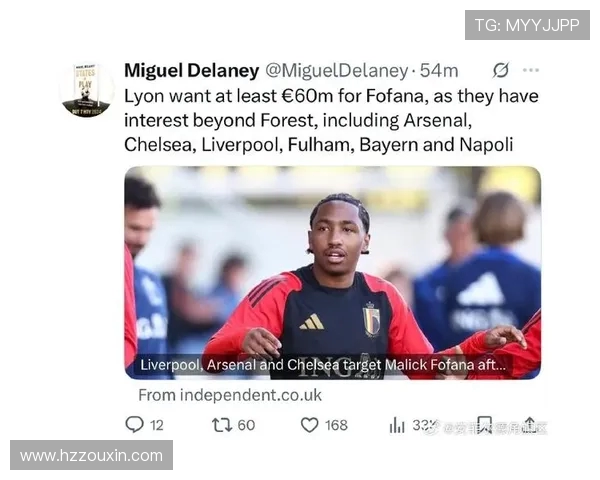Click the reply speech bubble icon

[134, 424]
